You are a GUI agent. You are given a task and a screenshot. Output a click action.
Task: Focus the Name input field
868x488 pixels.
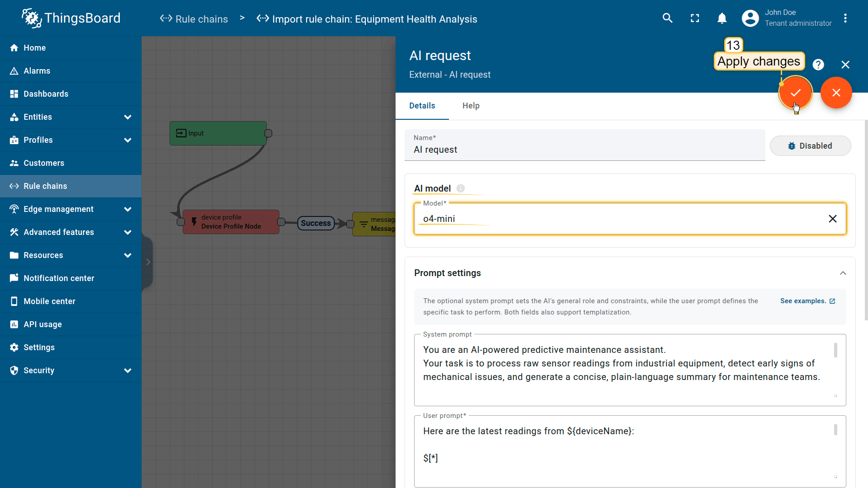(585, 145)
